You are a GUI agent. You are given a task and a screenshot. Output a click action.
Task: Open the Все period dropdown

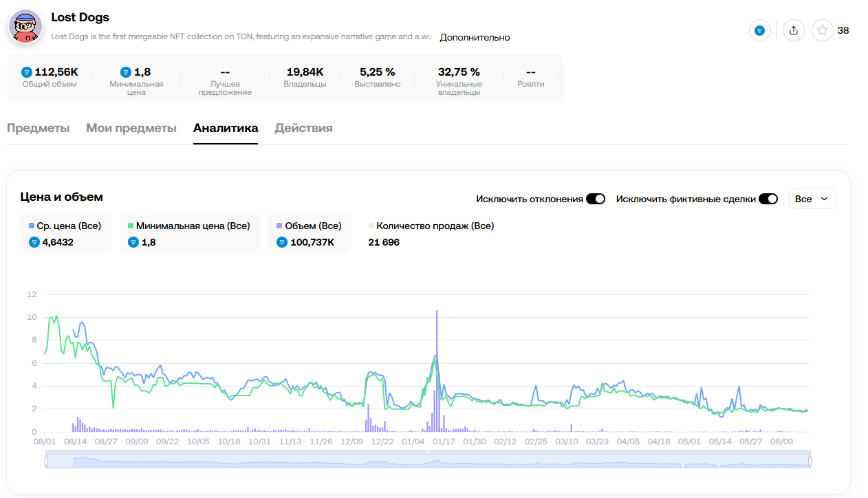[812, 199]
